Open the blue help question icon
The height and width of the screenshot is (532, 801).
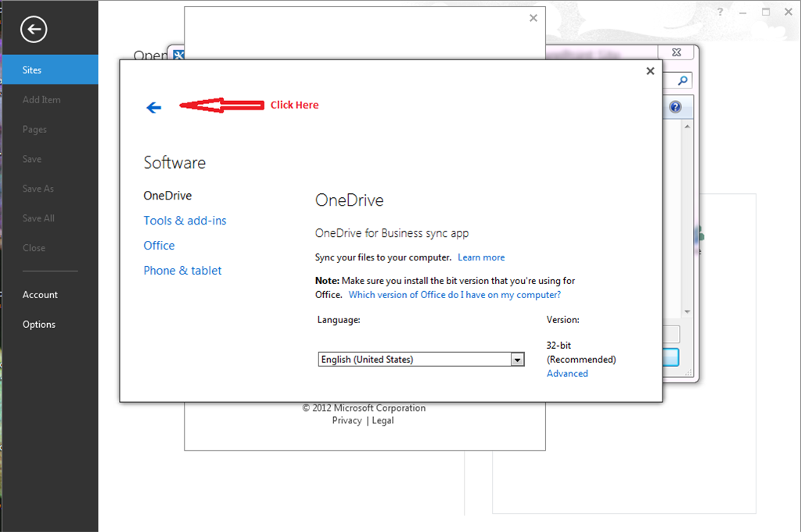click(x=675, y=107)
